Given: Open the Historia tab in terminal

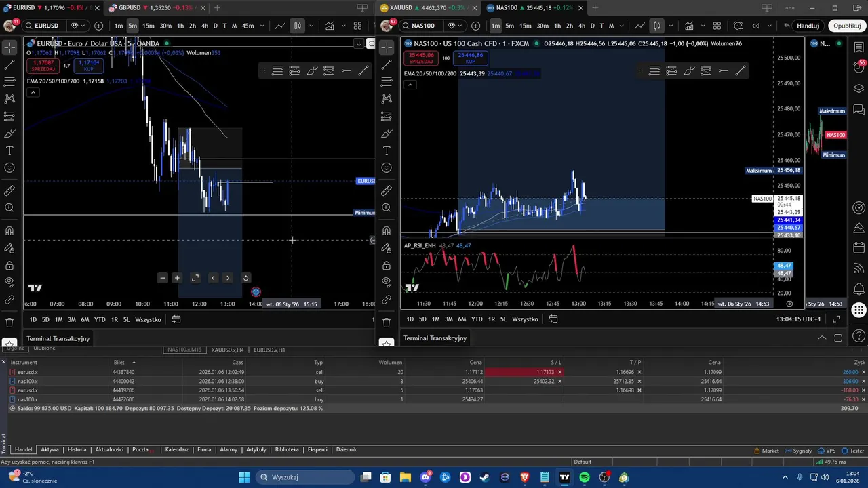Looking at the screenshot, I should click(x=77, y=450).
